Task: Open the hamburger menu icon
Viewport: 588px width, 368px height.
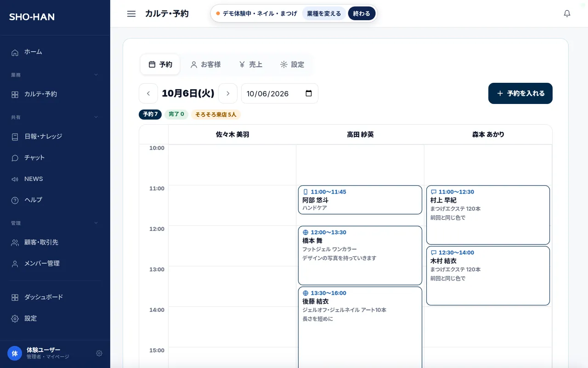Action: click(x=131, y=14)
